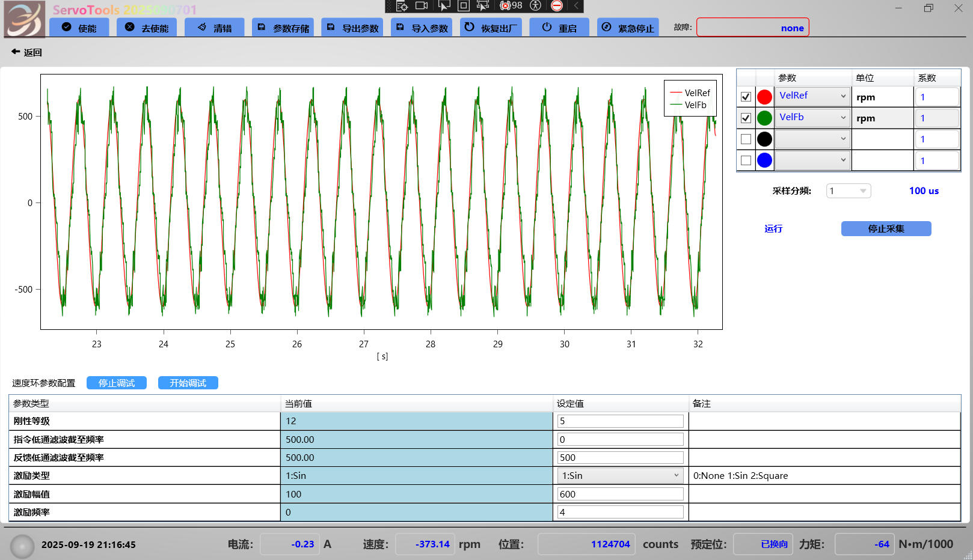Viewport: 973px width, 560px height.
Task: Click the black channel coefficient field
Action: point(937,139)
